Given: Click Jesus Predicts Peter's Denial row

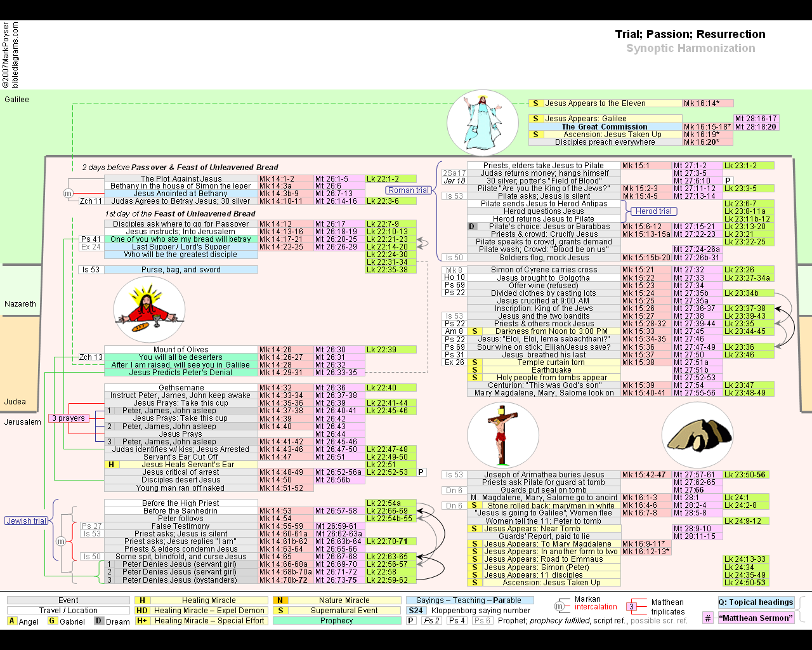Looking at the screenshot, I should 181,373.
